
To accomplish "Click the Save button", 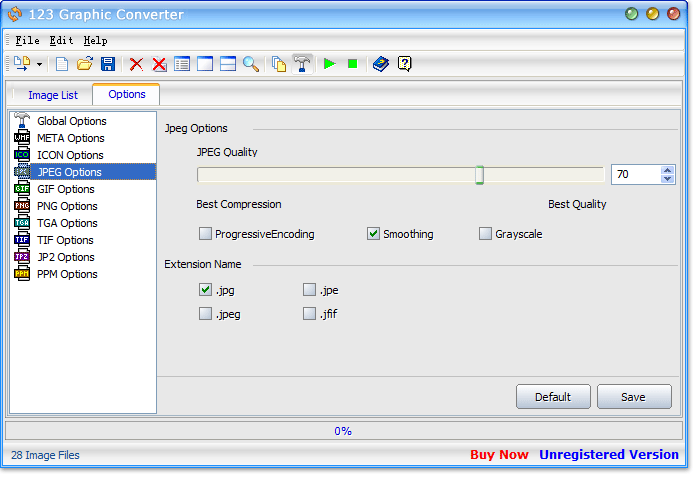I will click(x=634, y=396).
